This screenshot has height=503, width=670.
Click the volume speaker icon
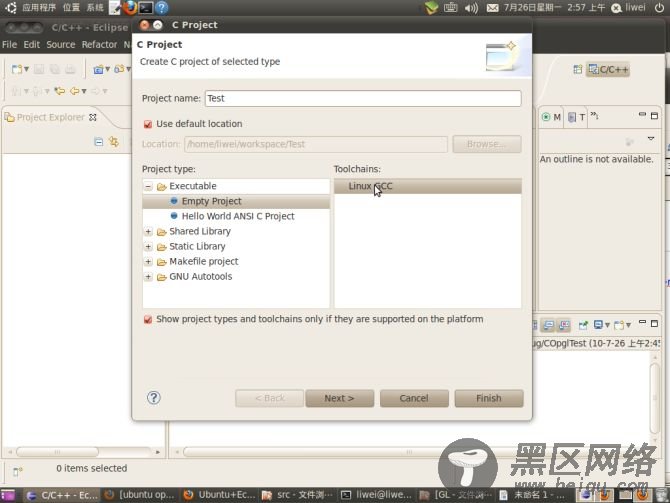coord(471,8)
